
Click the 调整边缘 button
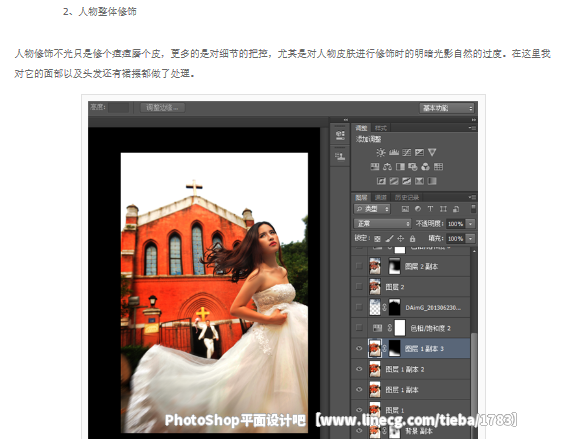[163, 108]
